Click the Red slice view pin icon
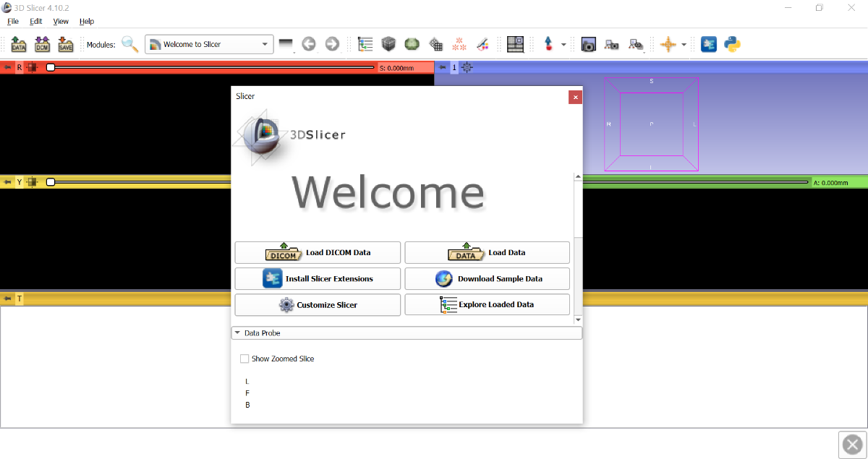 pos(7,67)
